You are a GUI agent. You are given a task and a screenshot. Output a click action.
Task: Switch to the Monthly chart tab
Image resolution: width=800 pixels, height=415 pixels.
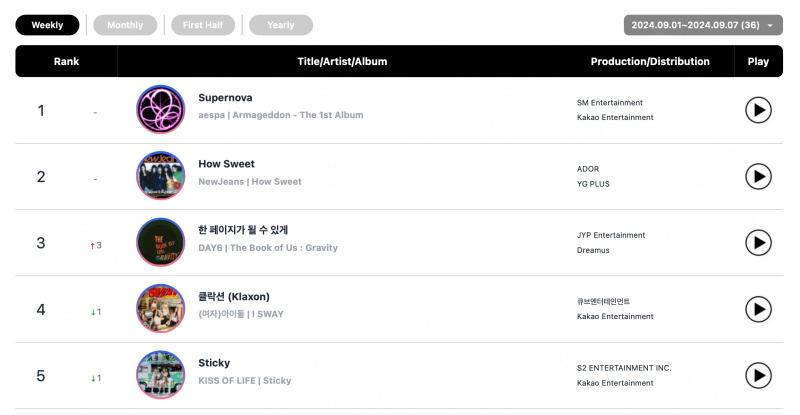click(125, 25)
